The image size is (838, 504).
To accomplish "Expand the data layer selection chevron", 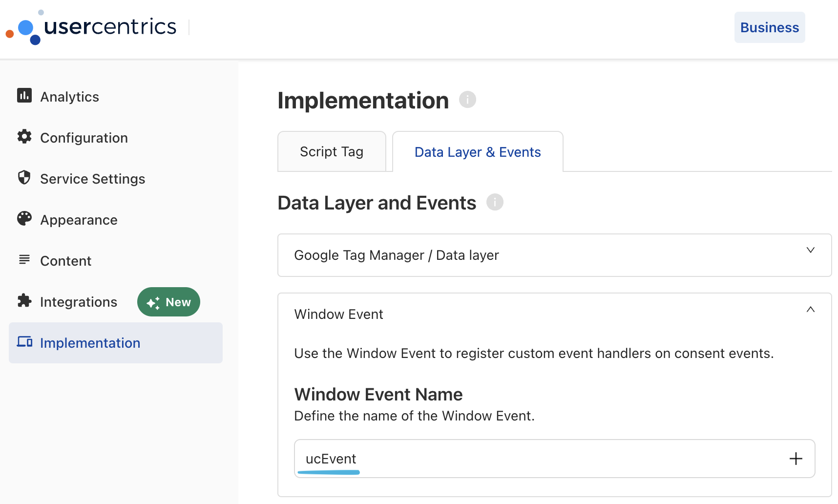I will click(810, 250).
